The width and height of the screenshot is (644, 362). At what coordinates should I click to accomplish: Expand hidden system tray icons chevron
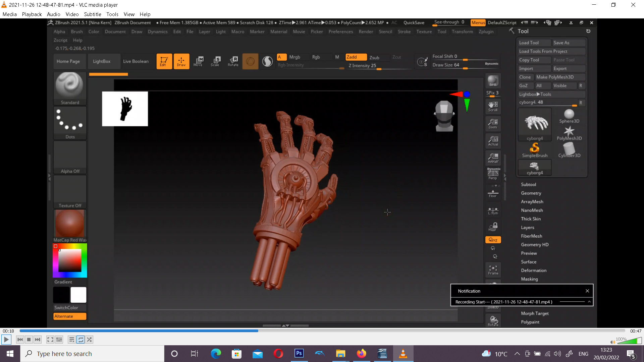click(517, 354)
